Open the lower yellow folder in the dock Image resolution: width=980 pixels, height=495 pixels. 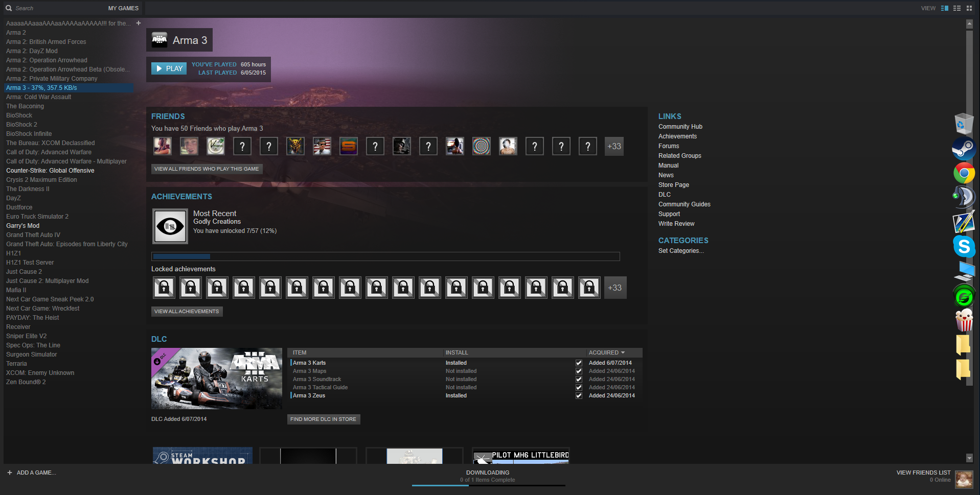coord(963,369)
